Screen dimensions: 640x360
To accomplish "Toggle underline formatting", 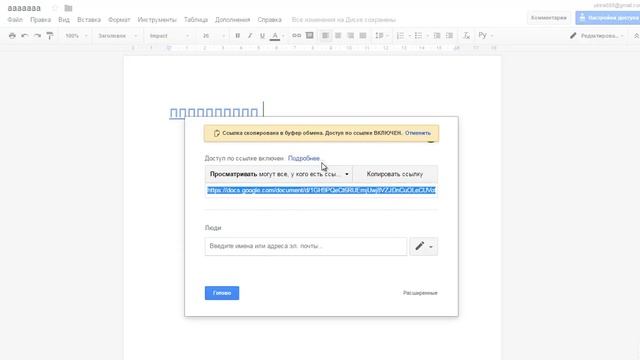I will pos(262,36).
